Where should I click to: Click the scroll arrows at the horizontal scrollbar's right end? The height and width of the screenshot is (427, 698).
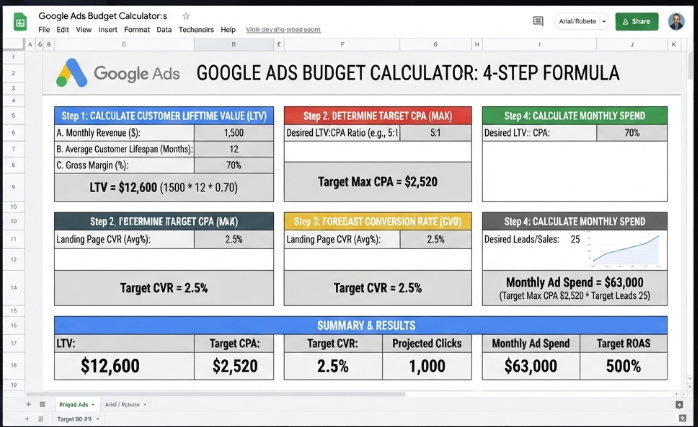[679, 394]
